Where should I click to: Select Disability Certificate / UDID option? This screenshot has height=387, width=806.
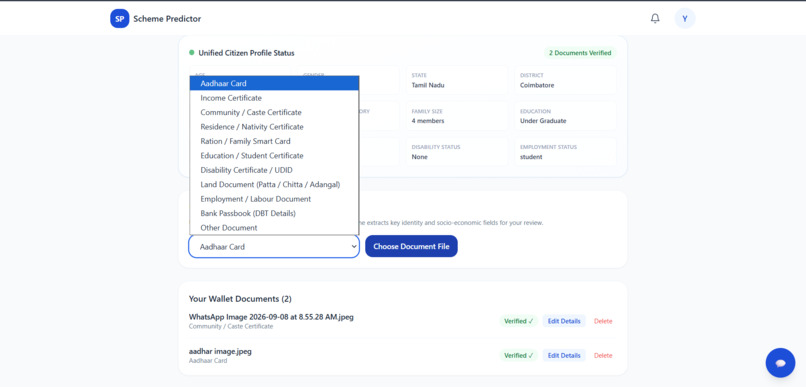tap(274, 170)
